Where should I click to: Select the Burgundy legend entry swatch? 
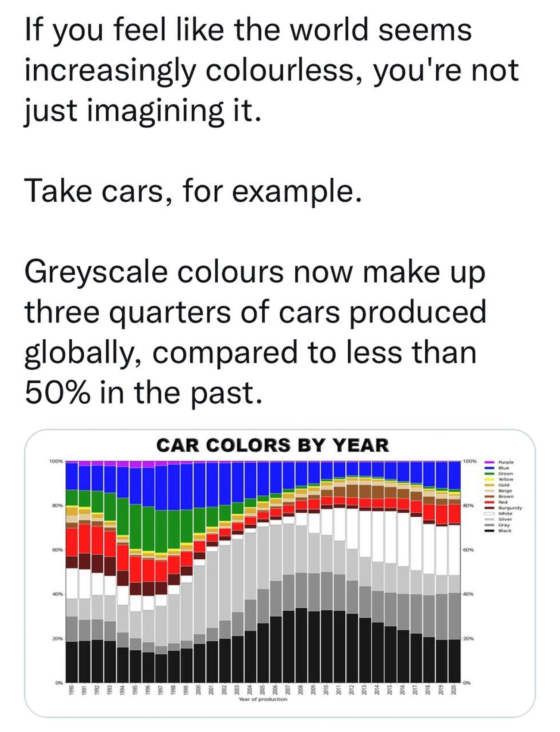pyautogui.click(x=489, y=508)
